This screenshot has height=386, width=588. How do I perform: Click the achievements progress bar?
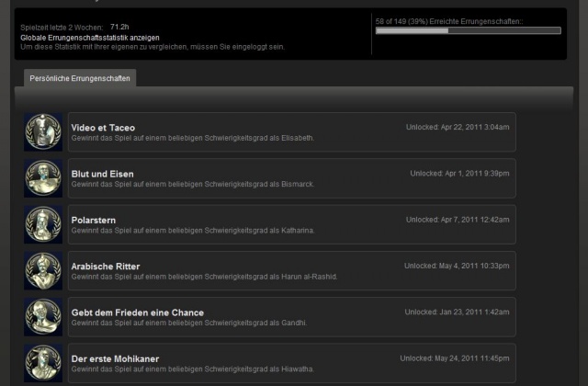click(469, 30)
